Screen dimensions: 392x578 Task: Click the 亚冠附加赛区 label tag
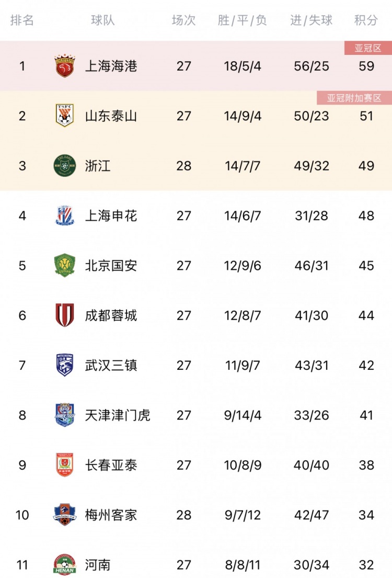click(x=354, y=98)
